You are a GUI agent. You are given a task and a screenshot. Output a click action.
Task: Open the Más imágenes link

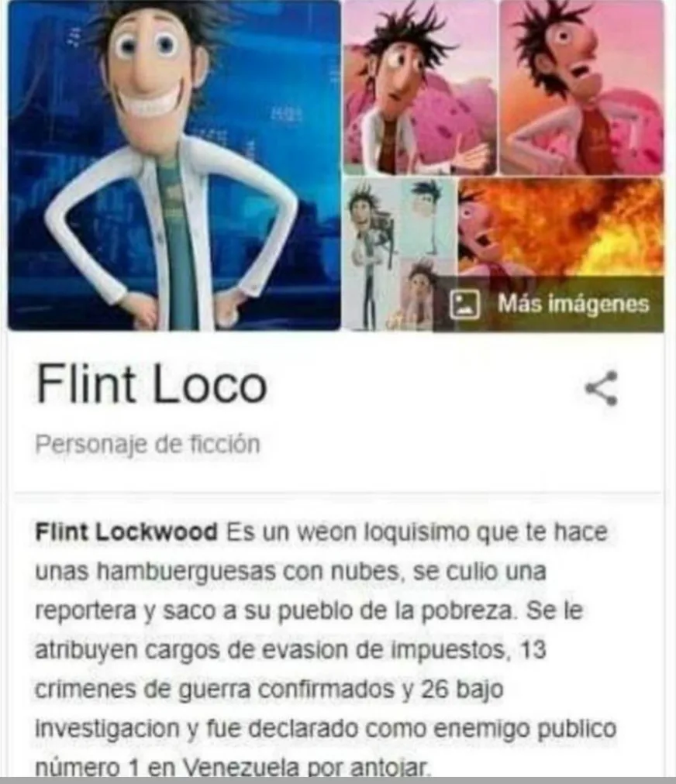(x=574, y=304)
